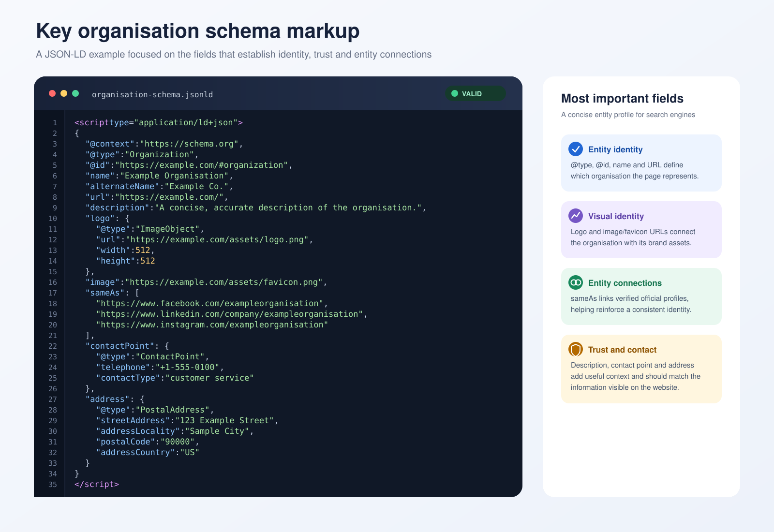Select the "https://schema.org" value

(x=189, y=144)
